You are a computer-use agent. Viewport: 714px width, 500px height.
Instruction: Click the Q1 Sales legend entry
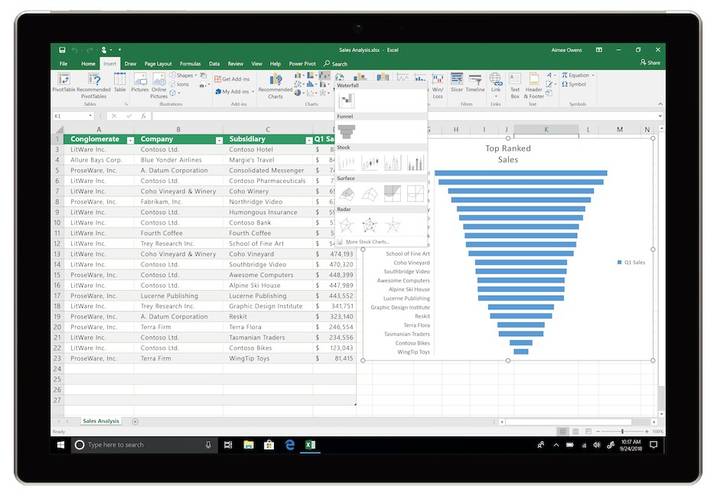click(632, 262)
